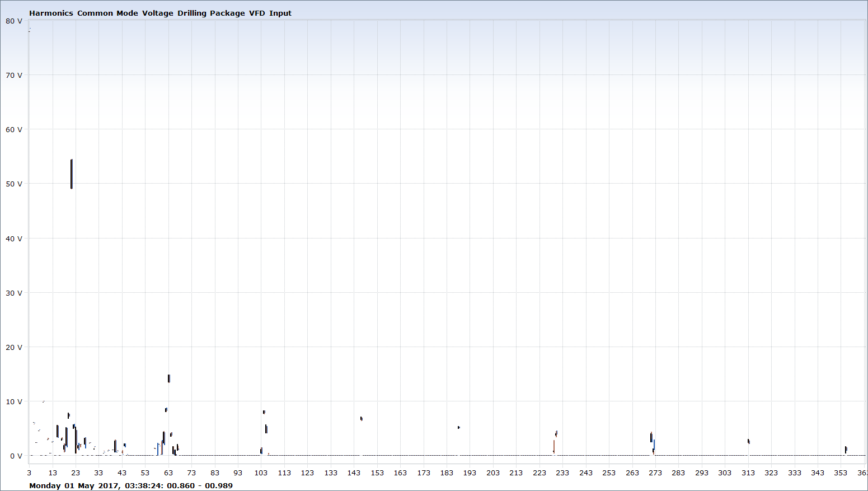
Task: Click x-axis label 103
Action: (x=261, y=473)
